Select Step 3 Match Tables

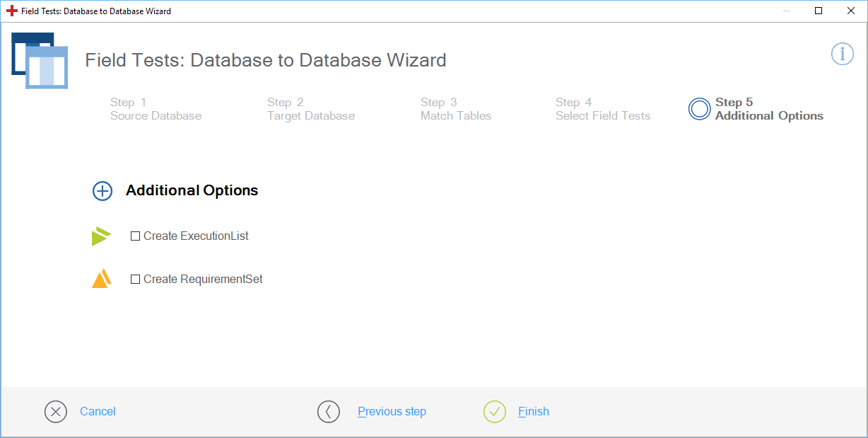[455, 109]
